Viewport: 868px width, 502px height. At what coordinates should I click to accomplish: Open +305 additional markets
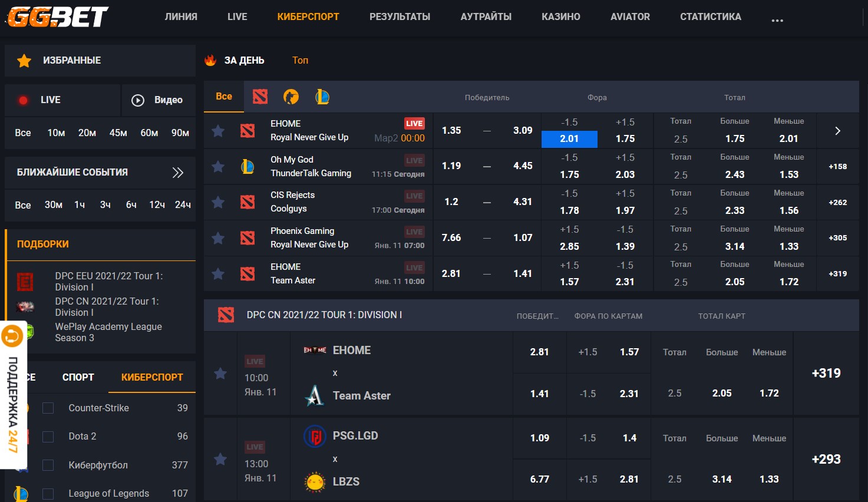(837, 238)
